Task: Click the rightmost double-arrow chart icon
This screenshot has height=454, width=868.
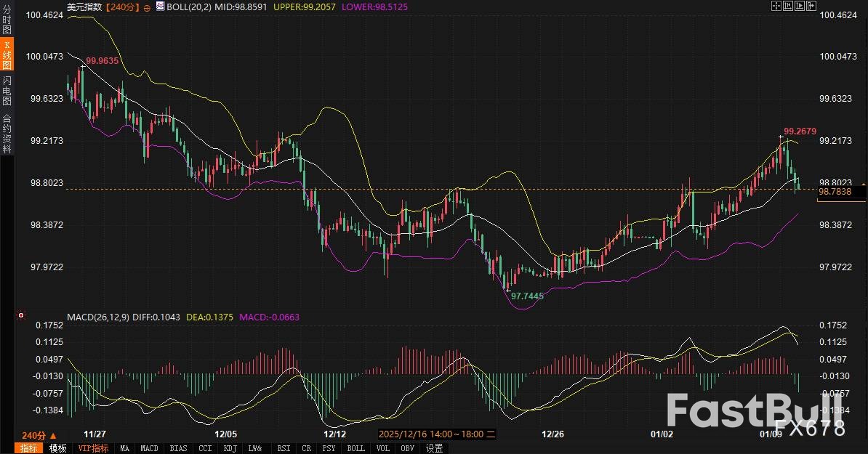Action: (x=811, y=7)
